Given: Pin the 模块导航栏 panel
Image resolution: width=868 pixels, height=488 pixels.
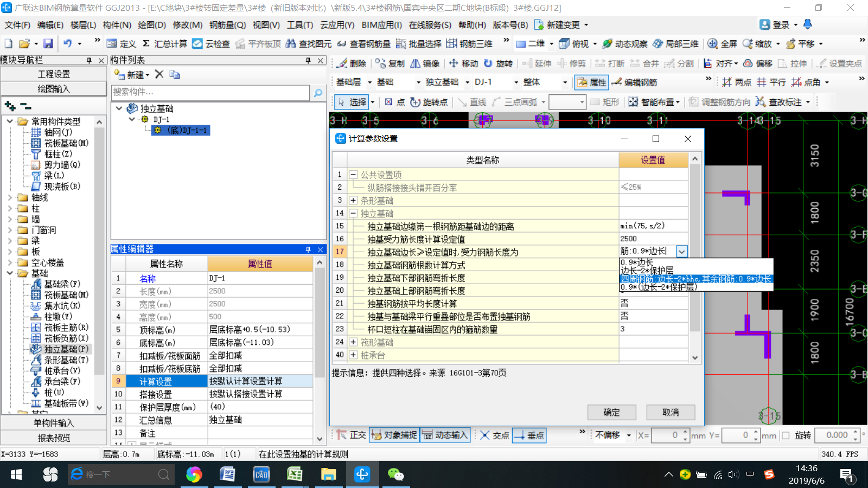Looking at the screenshot, I should (89, 60).
